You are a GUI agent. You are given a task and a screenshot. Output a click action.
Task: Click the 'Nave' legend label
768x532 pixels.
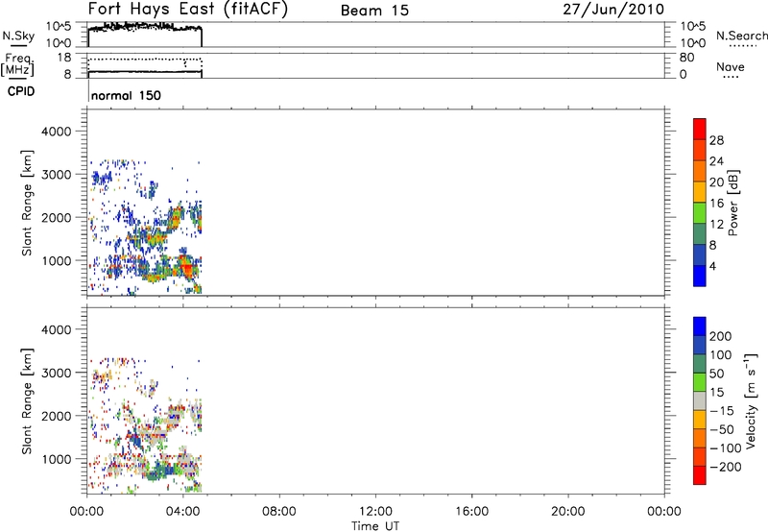tap(731, 66)
